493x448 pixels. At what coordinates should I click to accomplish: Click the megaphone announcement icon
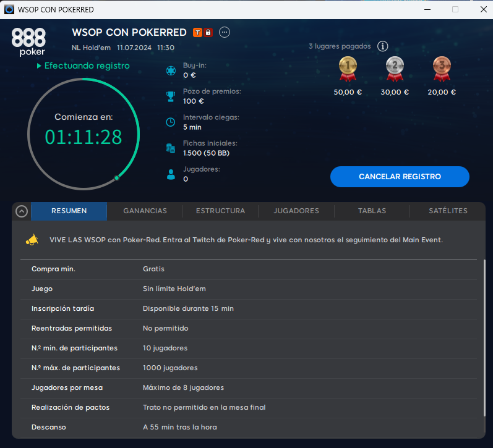coord(32,240)
